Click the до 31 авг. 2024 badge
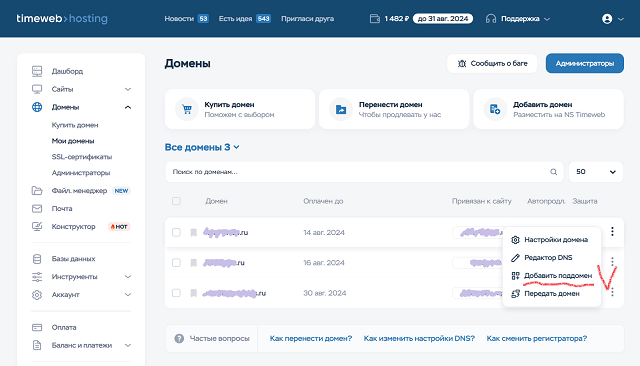 pos(443,19)
